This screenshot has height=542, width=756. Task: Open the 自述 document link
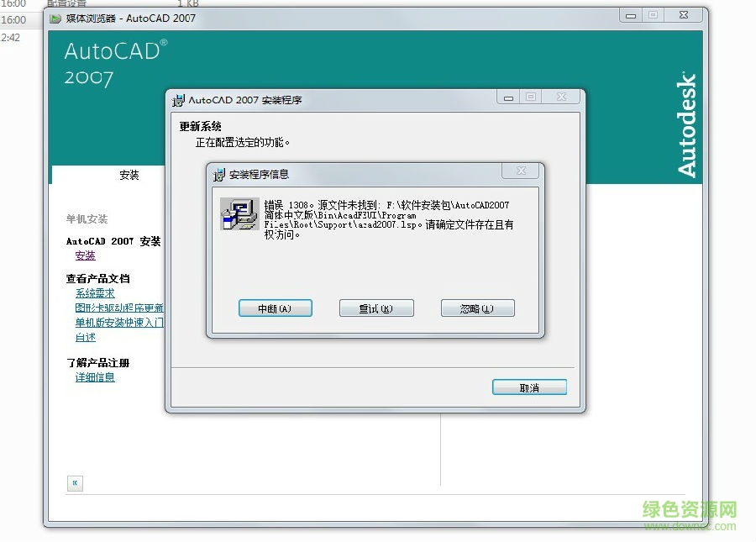84,337
